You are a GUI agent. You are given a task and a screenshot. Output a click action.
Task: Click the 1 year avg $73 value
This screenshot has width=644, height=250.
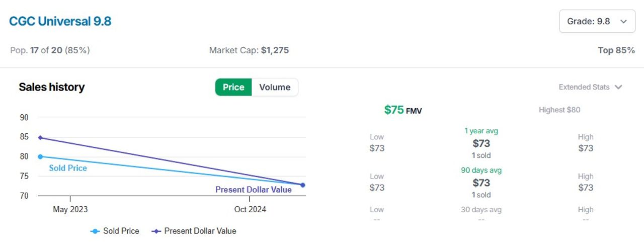[481, 143]
